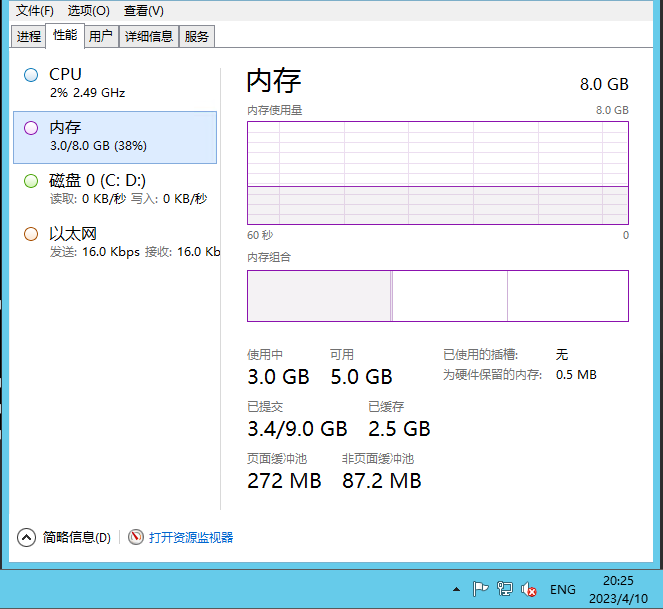This screenshot has width=663, height=609.
Task: Click the green 磁盘 0 circle icon
Action: pos(31,181)
